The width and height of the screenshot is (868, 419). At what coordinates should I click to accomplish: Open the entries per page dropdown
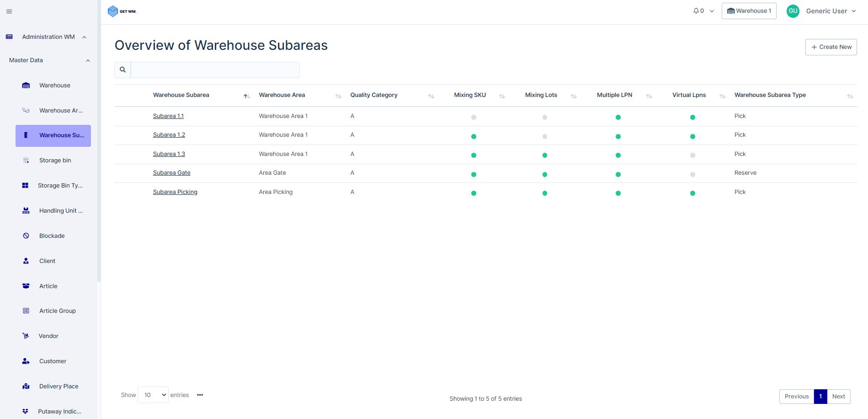coord(153,395)
